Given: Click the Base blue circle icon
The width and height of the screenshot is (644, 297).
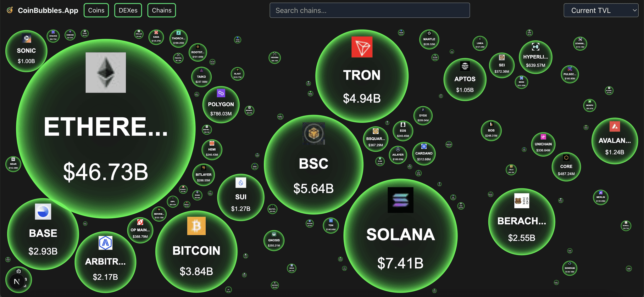Looking at the screenshot, I should (x=43, y=212).
